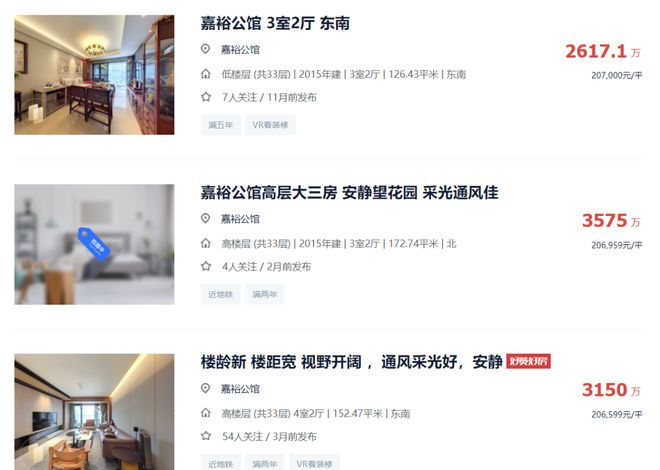This screenshot has width=660, height=470.
Task: Click house icon beside 152.47平米 details
Action: pyautogui.click(x=205, y=413)
